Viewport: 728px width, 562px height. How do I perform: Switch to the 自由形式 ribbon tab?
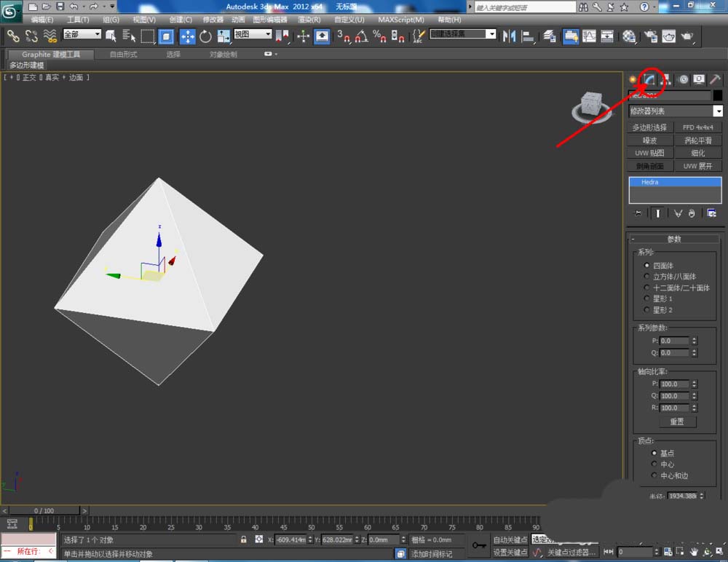[123, 55]
